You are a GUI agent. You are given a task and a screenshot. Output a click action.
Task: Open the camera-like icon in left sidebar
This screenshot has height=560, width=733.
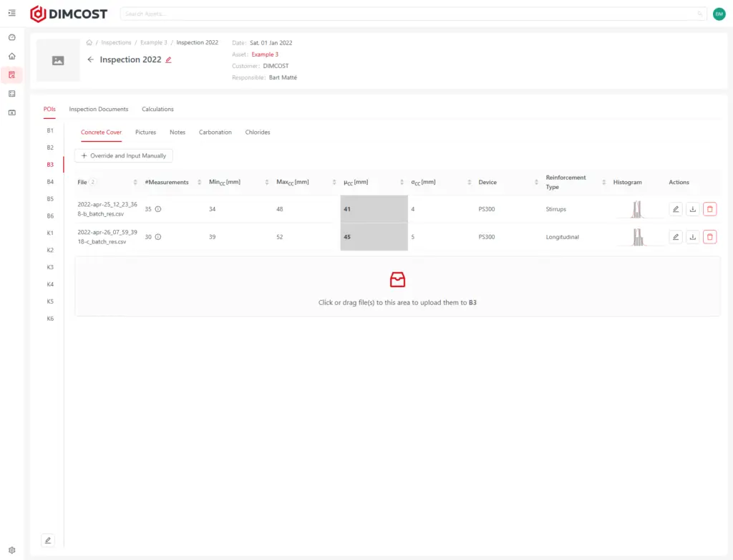pyautogui.click(x=11, y=112)
